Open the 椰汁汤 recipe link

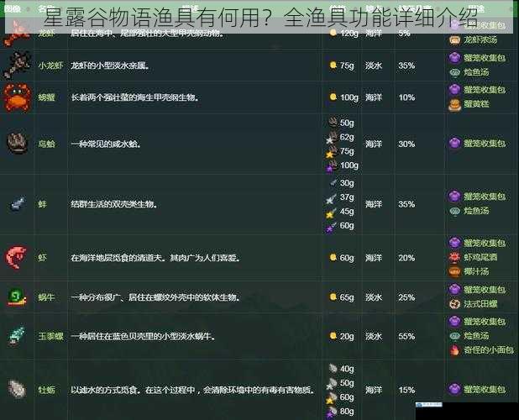pos(476,271)
